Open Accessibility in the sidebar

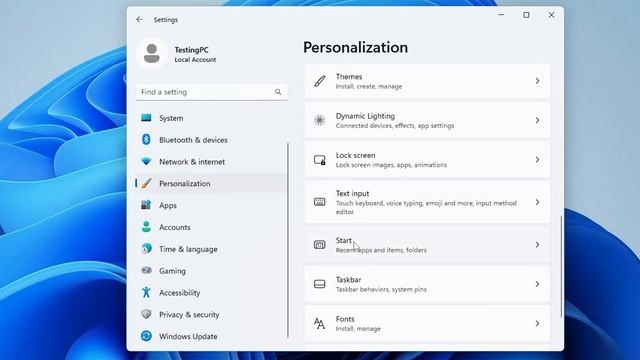[x=211, y=293]
